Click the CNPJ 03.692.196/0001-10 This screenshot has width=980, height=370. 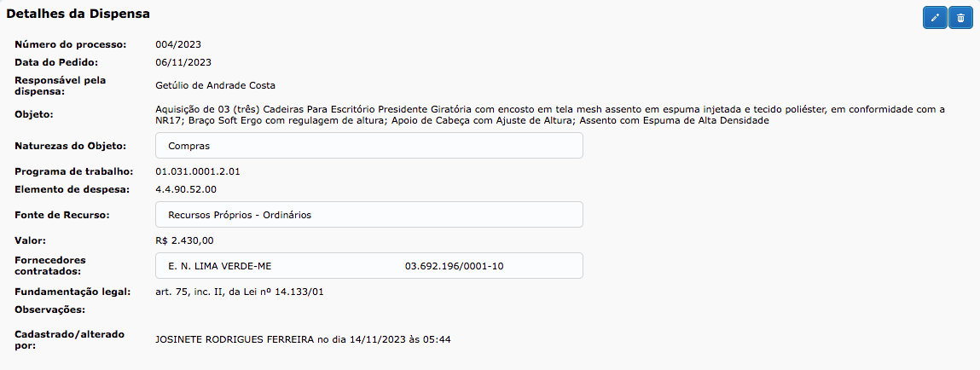click(x=454, y=266)
